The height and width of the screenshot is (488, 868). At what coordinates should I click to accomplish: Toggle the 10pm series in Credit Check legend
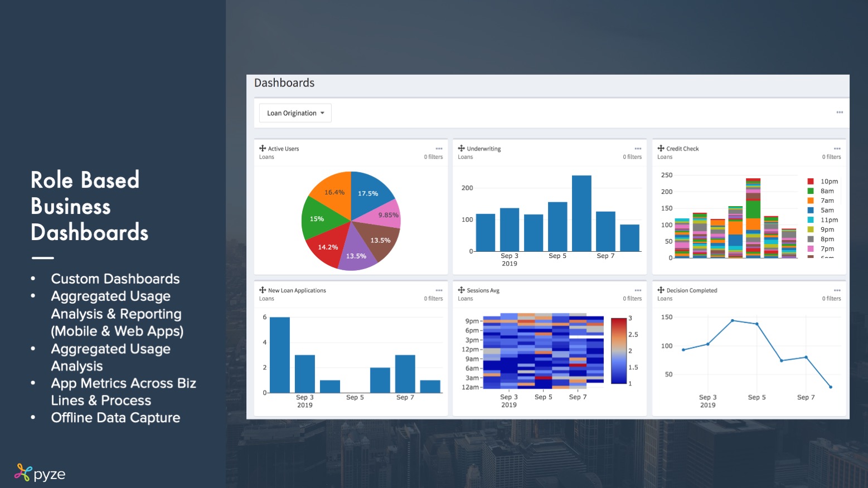click(823, 182)
